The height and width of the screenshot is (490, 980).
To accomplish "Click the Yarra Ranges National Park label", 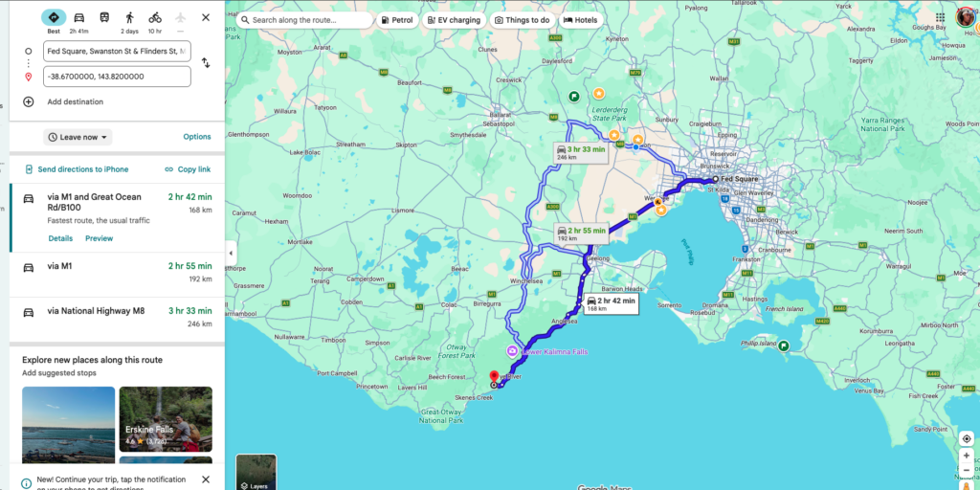I will [882, 122].
